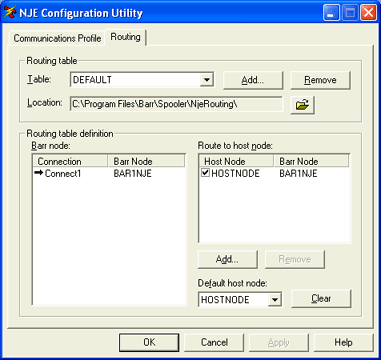Image resolution: width=381 pixels, height=360 pixels.
Task: Cancel the configuration dialog
Action: 214,342
